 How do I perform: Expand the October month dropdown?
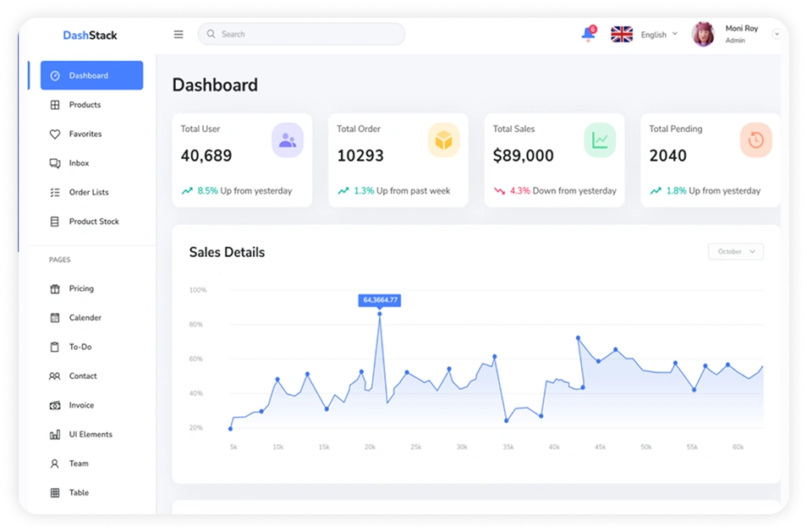tap(735, 252)
